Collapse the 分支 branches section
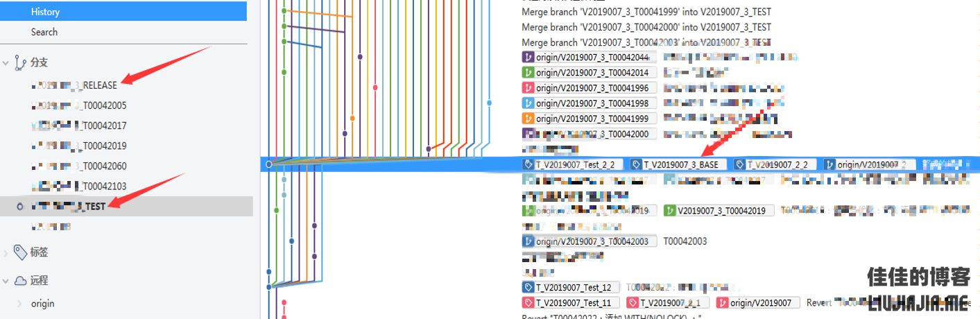The height and width of the screenshot is (319, 980). pos(6,63)
